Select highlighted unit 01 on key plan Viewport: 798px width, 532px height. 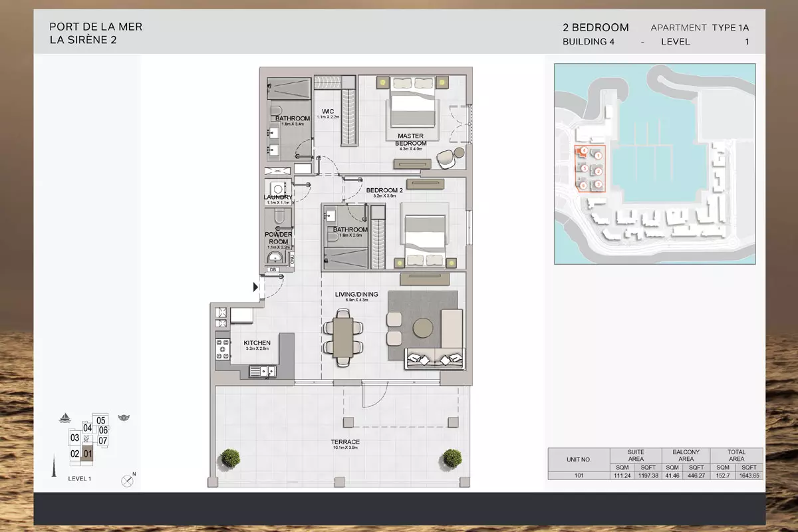[87, 454]
